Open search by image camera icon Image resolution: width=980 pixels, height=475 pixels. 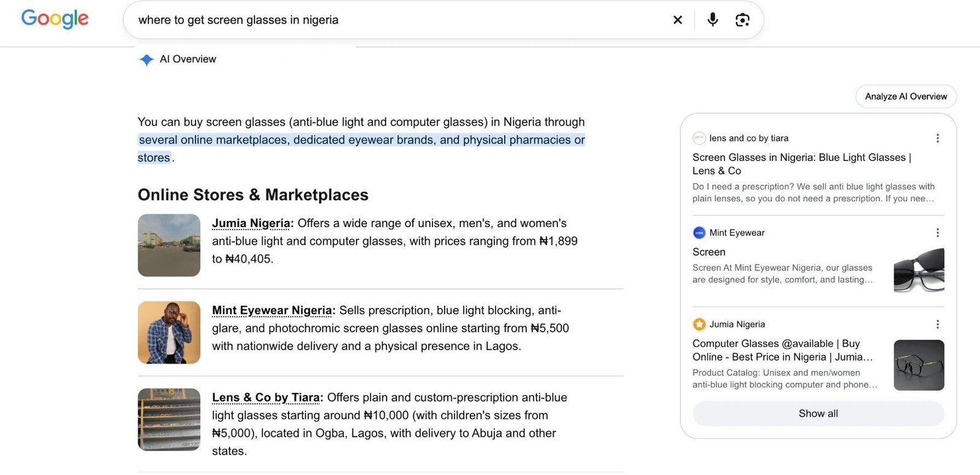point(742,20)
